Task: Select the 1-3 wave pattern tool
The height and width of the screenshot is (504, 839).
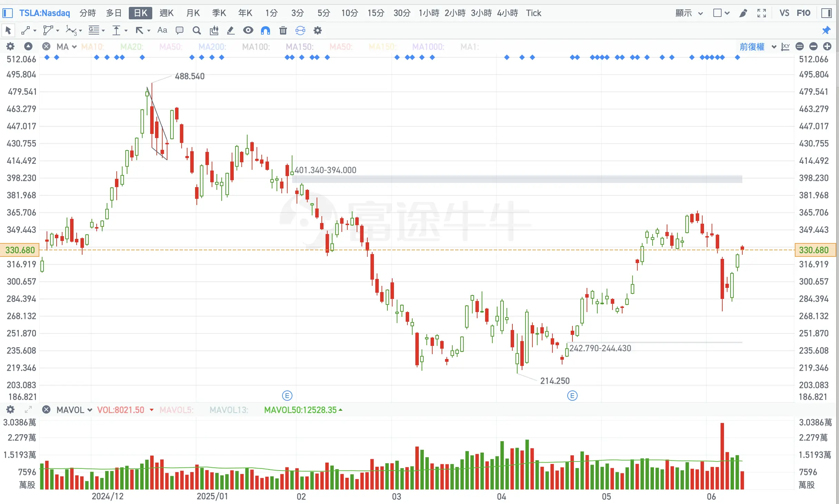Action: point(71,30)
